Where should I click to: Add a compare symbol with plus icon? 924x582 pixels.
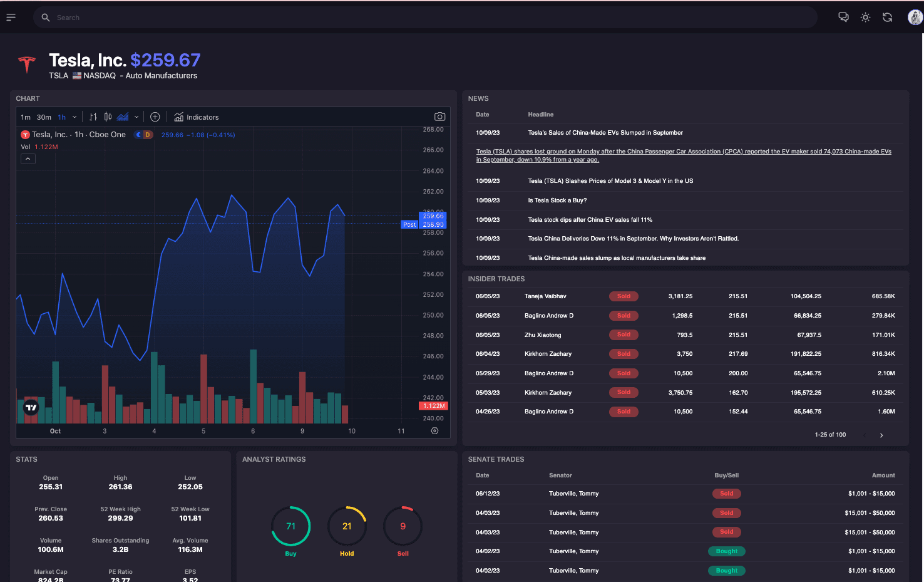click(x=155, y=117)
